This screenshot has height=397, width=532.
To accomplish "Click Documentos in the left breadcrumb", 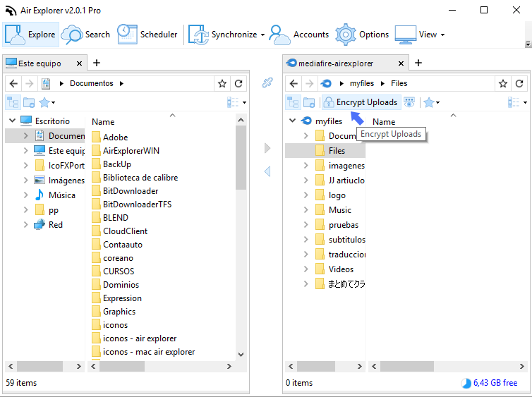I will pos(92,83).
